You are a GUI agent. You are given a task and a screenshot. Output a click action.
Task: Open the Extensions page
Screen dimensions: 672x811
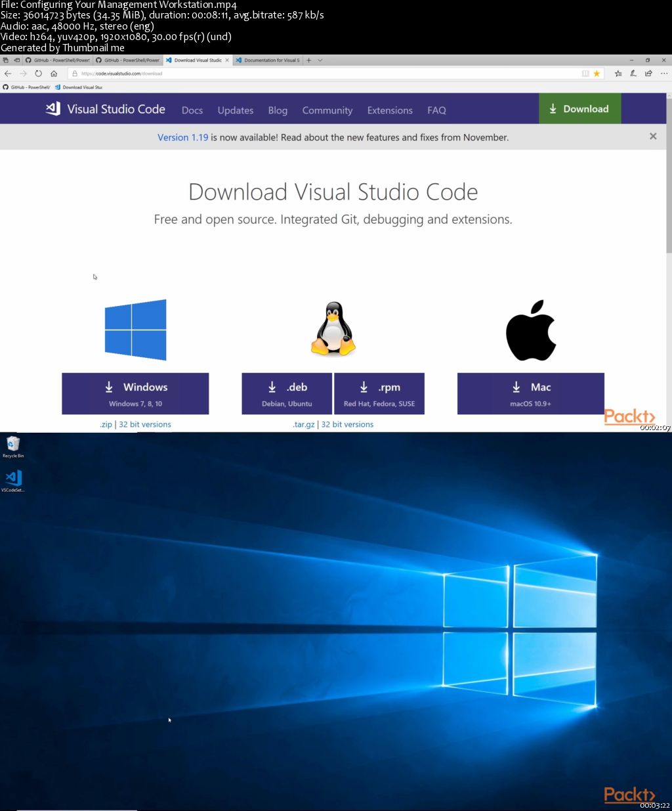(x=390, y=110)
